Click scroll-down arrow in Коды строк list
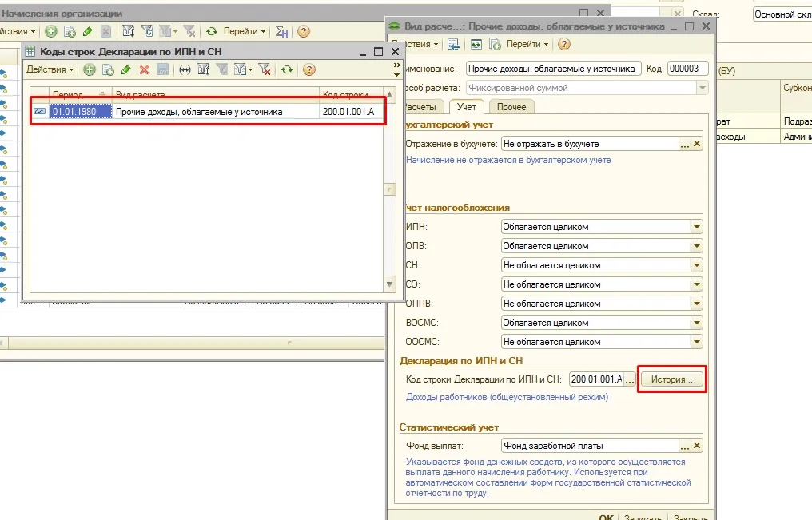Image resolution: width=812 pixels, height=520 pixels. (389, 284)
